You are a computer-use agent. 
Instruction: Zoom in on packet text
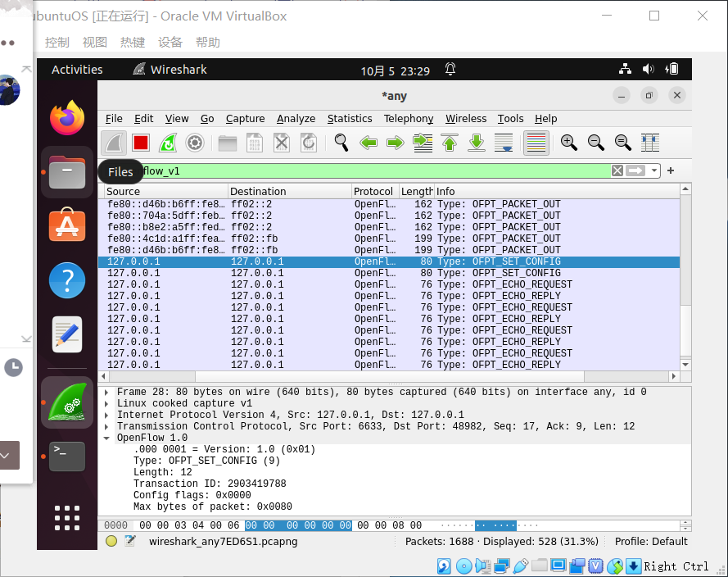coord(569,143)
